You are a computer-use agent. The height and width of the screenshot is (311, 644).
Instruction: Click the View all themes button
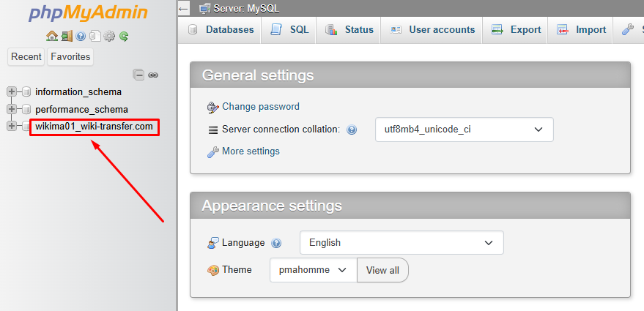click(x=382, y=270)
